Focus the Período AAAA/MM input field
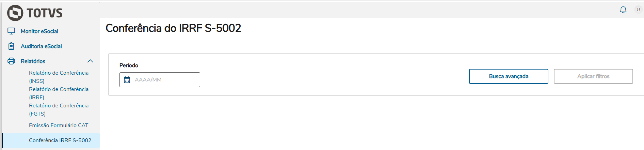Screen dimensions: 644x150 (165, 80)
